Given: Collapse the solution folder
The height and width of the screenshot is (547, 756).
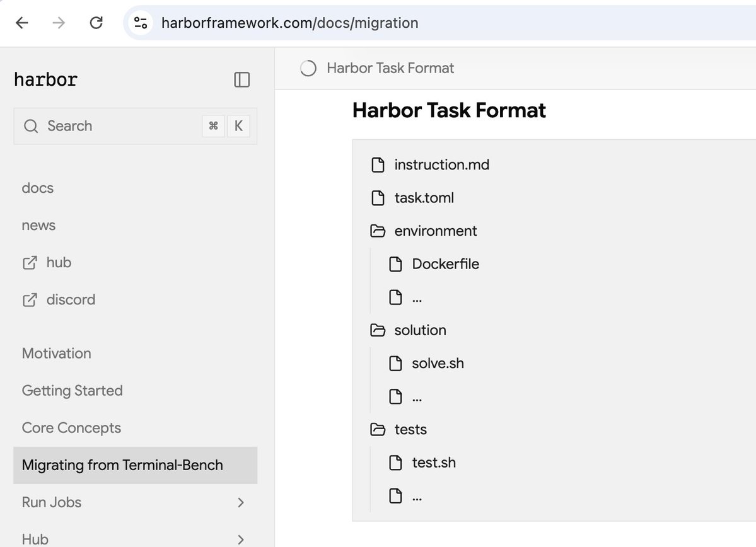Looking at the screenshot, I should point(420,330).
